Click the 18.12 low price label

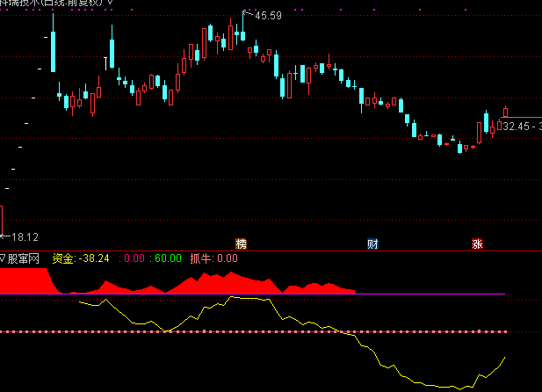pyautogui.click(x=25, y=237)
